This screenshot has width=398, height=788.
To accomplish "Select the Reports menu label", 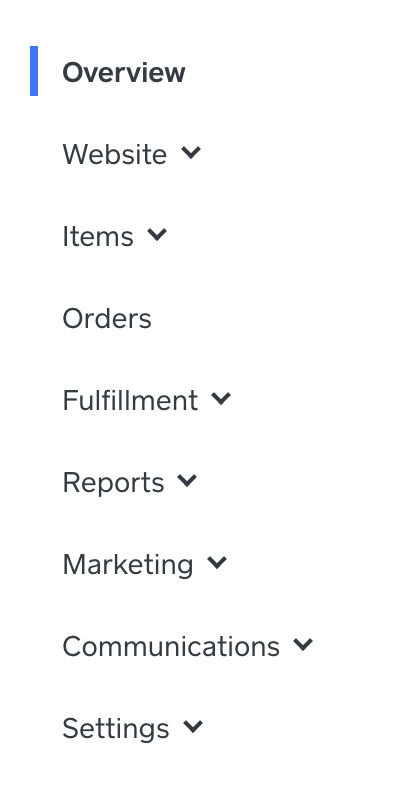I will tap(113, 482).
